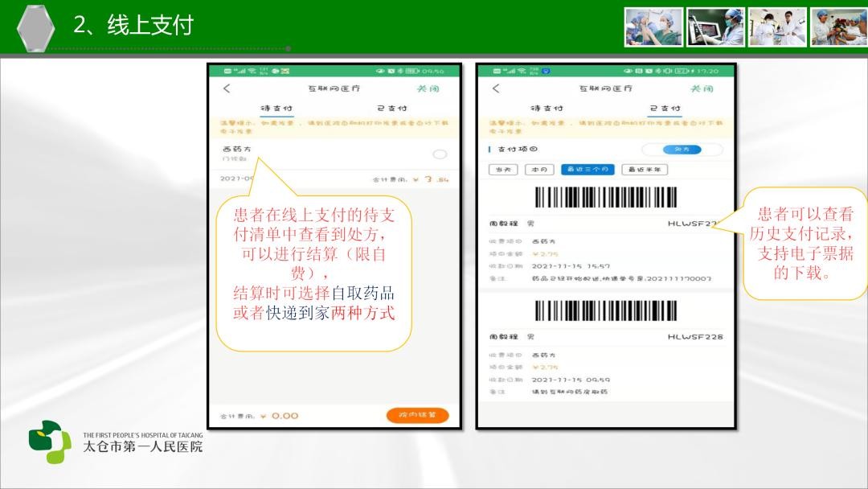Tap 关闭 link in left phone screen
The height and width of the screenshot is (489, 868).
(x=428, y=88)
